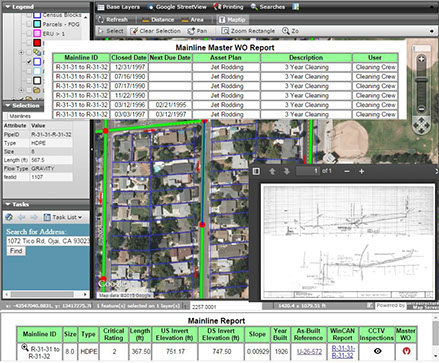Viewport: 439px width, 363px height.
Task: Click the Closed Date column header
Action: tap(129, 58)
